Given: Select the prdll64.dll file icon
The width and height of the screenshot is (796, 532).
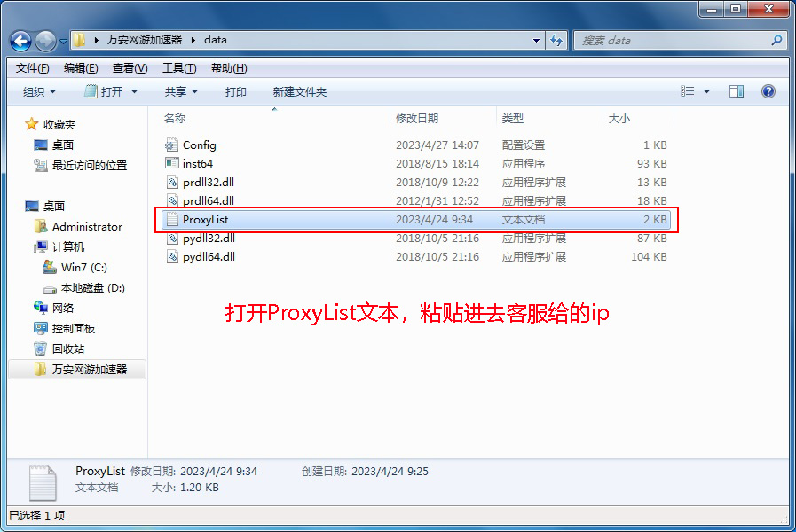Looking at the screenshot, I should point(173,201).
